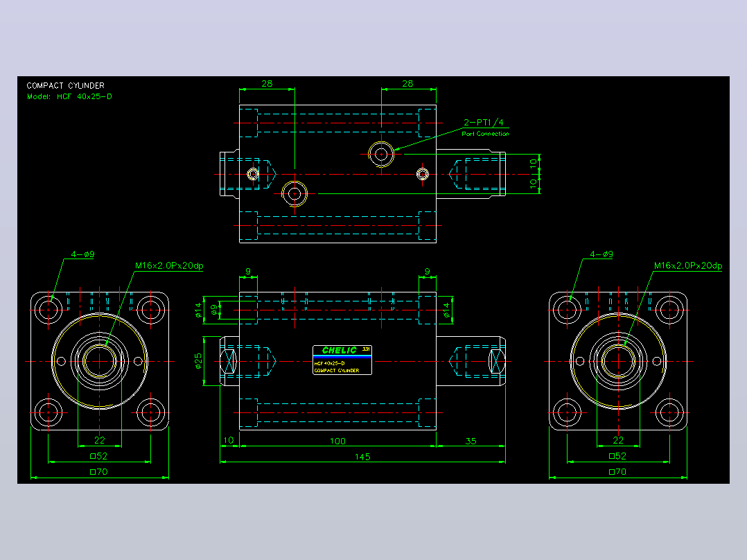
Task: Click M16x2.0Px20dp callout in left end view
Action: (x=169, y=265)
